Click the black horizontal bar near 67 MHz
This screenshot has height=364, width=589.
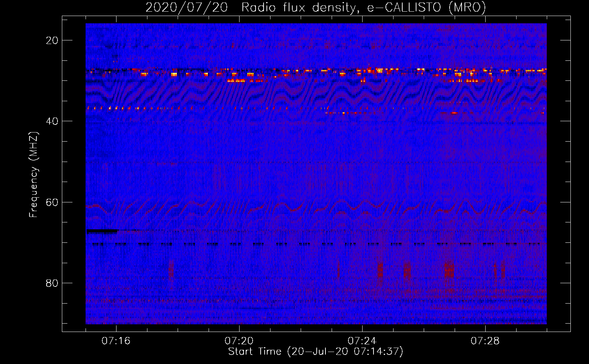point(102,231)
